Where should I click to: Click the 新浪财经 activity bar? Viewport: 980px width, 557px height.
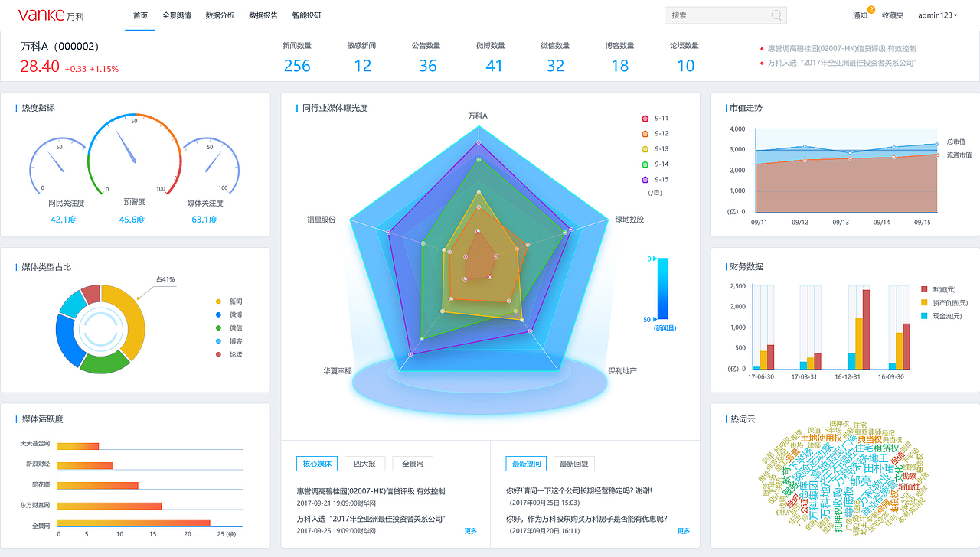tap(85, 465)
